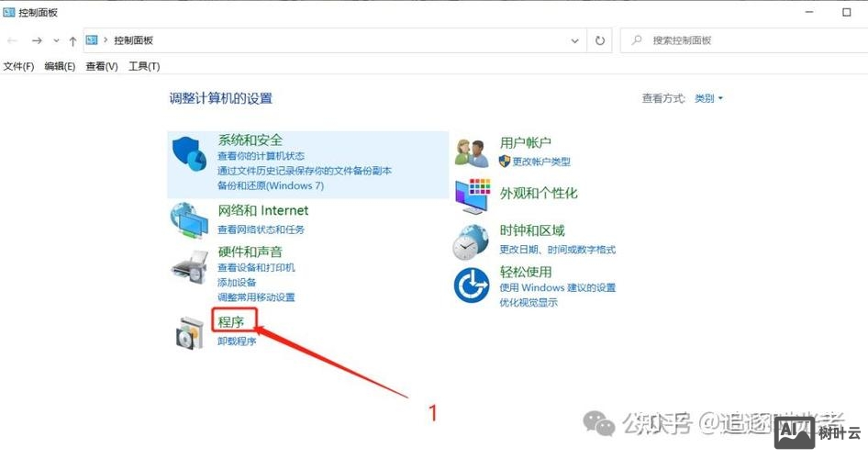Screen dimensions: 868x459
Task: Maximize the Control Panel window
Action: pos(846,12)
